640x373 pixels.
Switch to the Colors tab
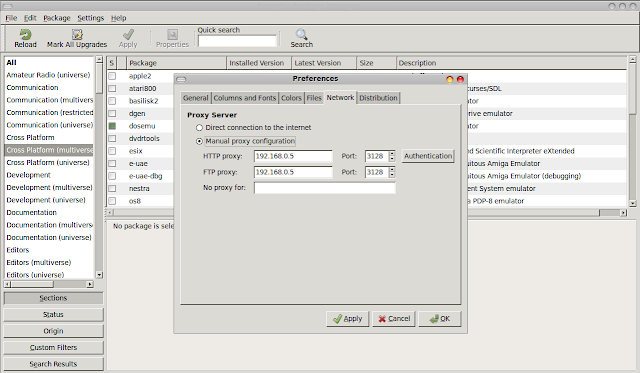tap(291, 98)
